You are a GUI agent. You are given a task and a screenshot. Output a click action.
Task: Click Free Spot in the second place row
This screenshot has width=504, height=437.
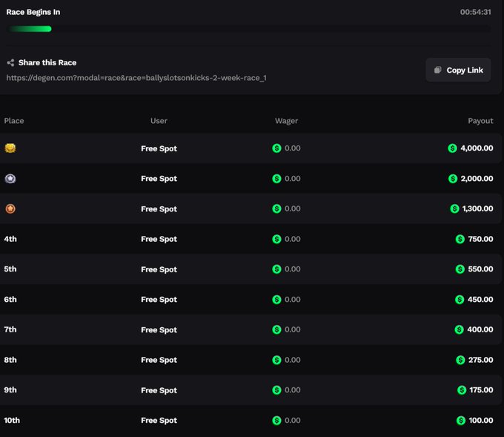[159, 179]
